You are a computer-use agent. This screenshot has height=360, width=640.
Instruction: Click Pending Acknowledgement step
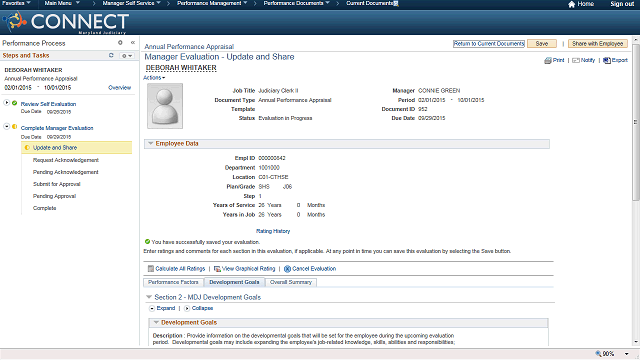tap(66, 172)
